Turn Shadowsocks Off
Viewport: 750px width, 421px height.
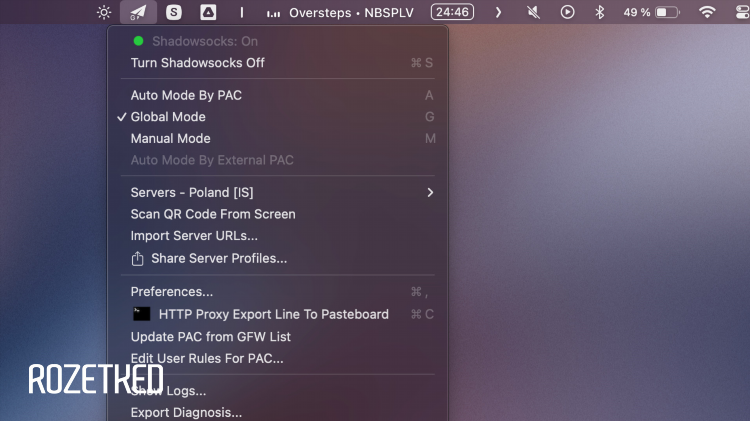click(278, 63)
